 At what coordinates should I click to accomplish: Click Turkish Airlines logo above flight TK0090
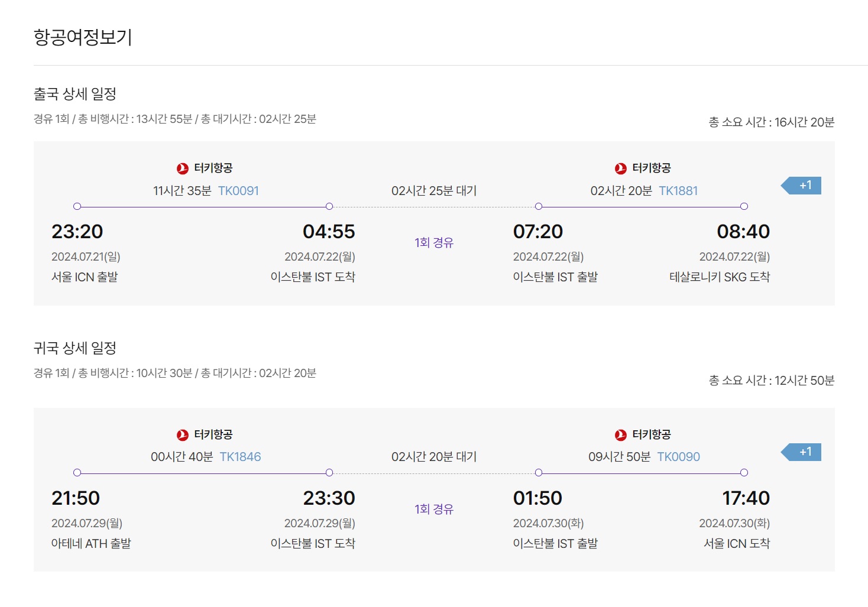click(x=621, y=435)
